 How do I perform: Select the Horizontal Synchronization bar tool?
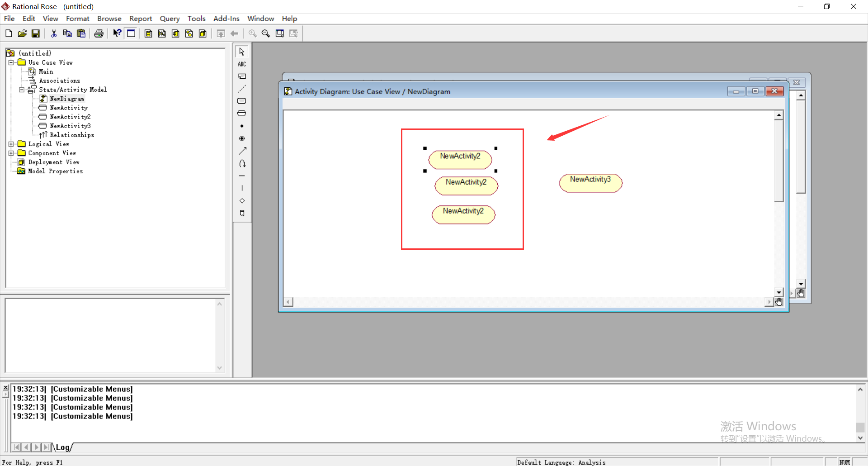click(x=242, y=176)
